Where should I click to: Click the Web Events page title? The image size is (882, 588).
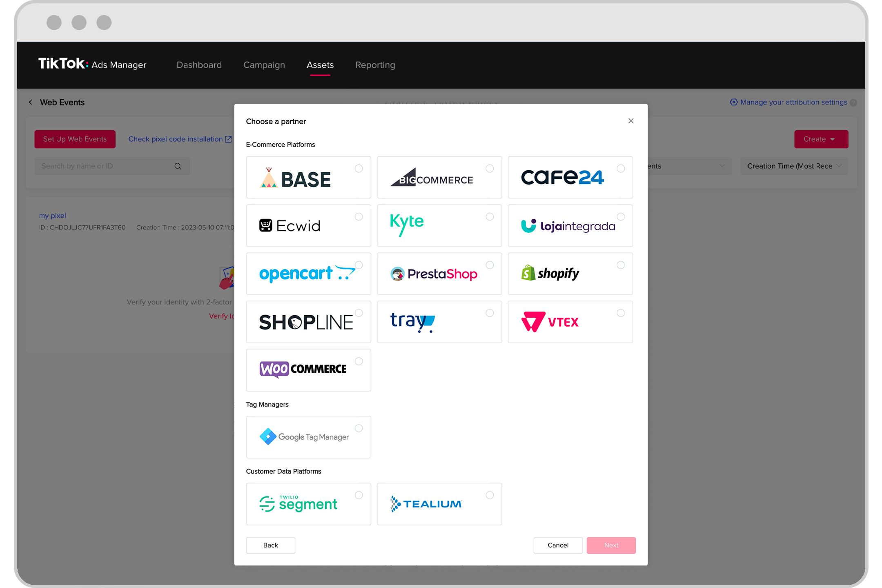coord(62,102)
